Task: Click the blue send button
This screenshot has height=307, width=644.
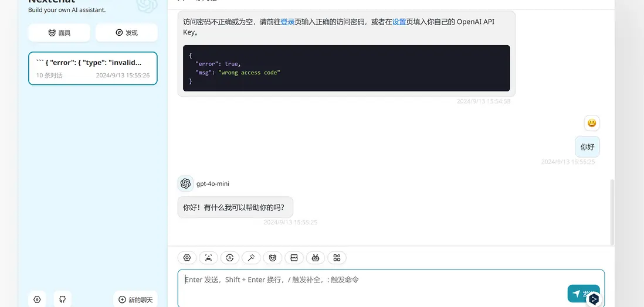Action: pyautogui.click(x=584, y=294)
